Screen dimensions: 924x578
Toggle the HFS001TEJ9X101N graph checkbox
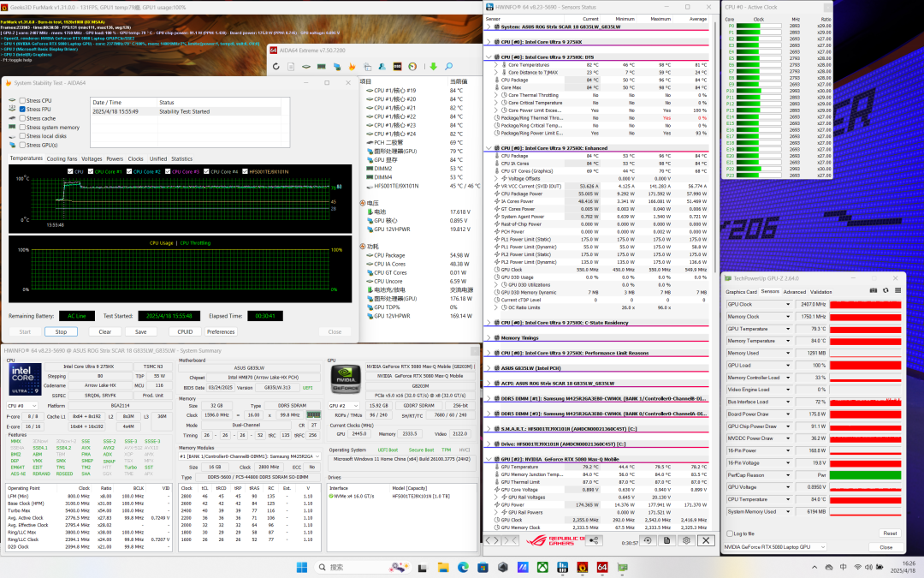tap(245, 171)
